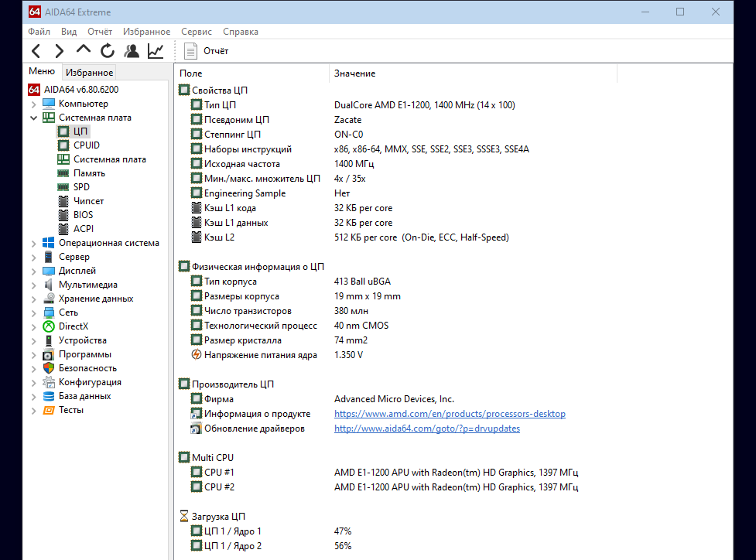The image size is (756, 560).
Task: Click the DirectX Xbox icon
Action: coord(49,326)
